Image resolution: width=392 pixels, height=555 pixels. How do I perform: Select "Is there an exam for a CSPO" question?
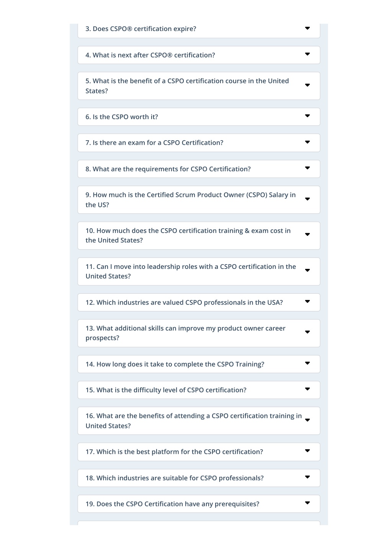coord(199,142)
